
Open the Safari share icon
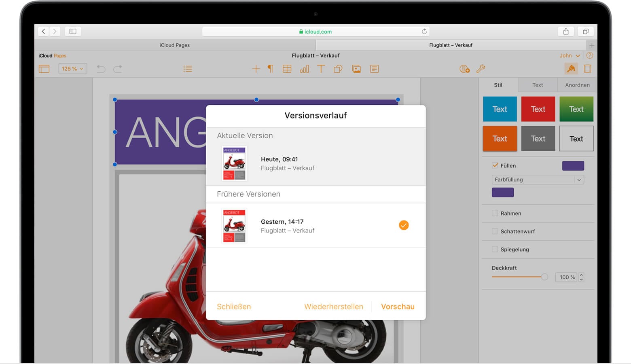click(566, 31)
